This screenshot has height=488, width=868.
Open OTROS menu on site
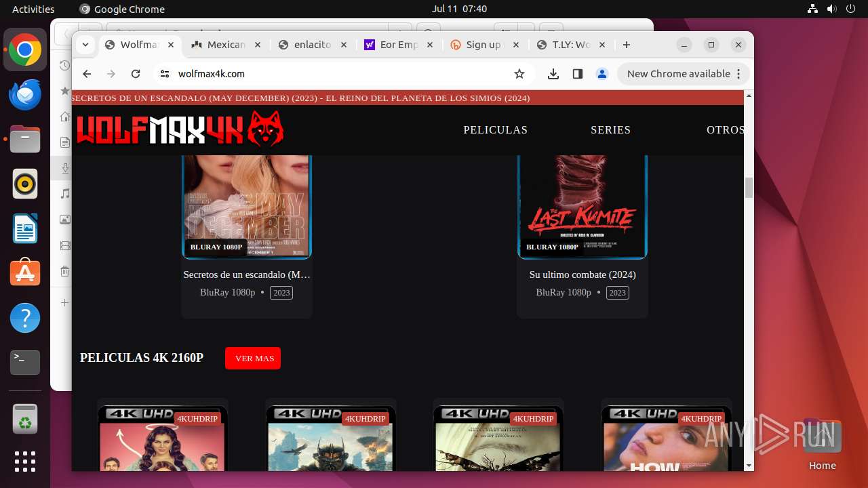[x=725, y=129]
